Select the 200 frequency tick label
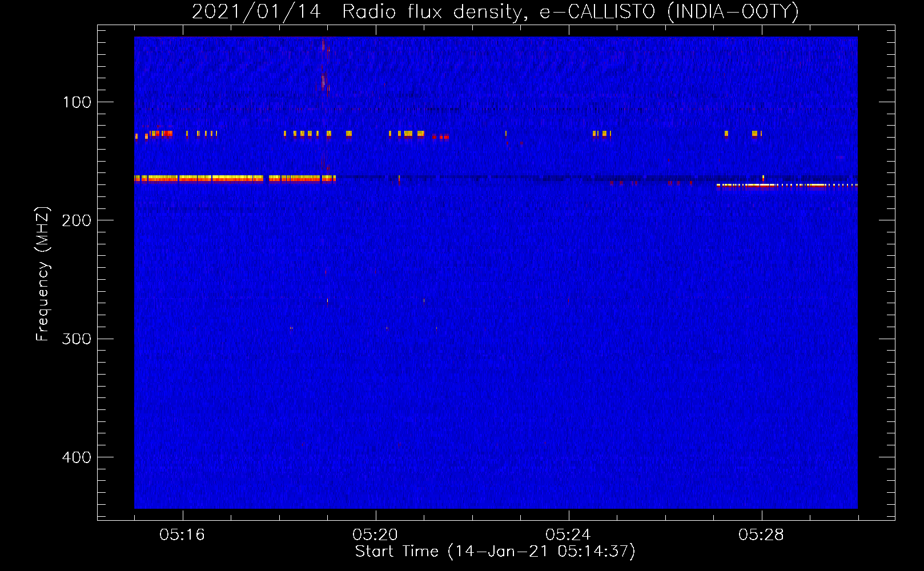The height and width of the screenshot is (571, 924). click(x=77, y=220)
